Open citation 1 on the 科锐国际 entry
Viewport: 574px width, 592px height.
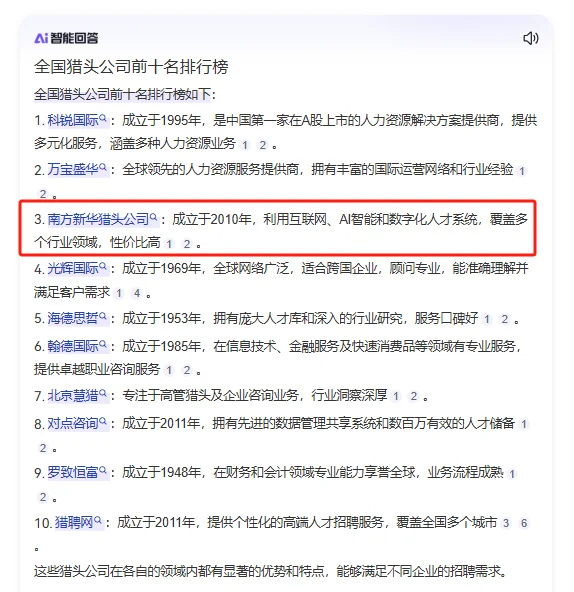tap(245, 145)
